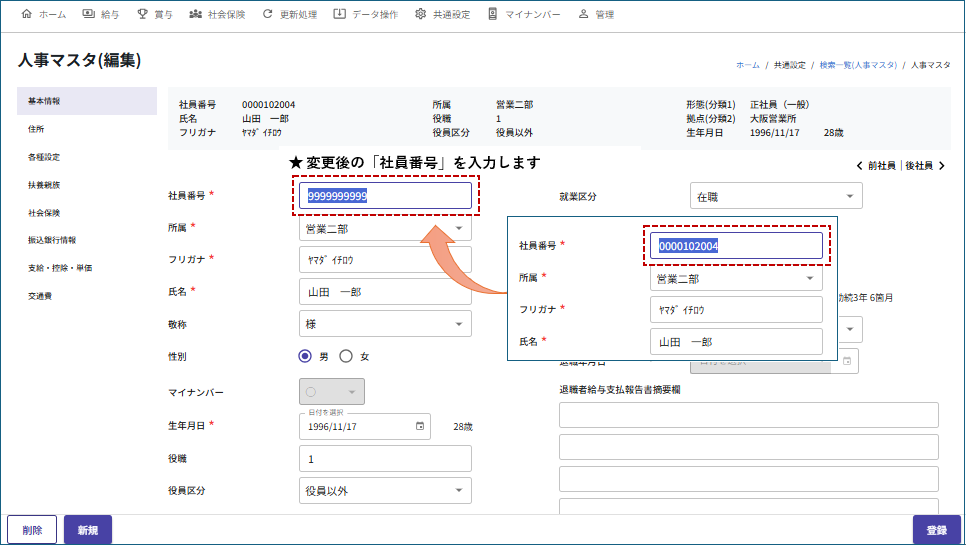Viewport: 966px width, 546px height.
Task: Click the 更新処理 refresh icon
Action: pos(267,14)
